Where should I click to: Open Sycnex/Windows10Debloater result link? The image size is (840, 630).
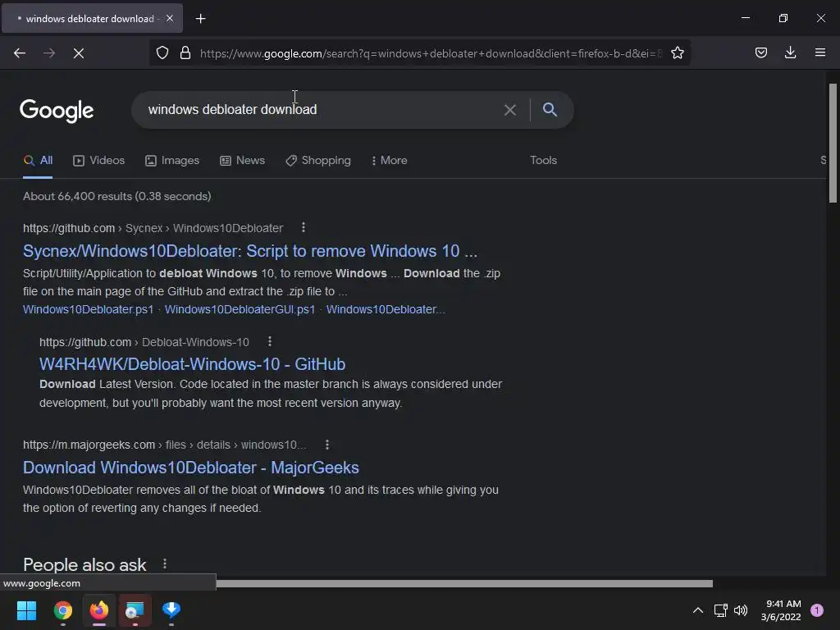[250, 251]
